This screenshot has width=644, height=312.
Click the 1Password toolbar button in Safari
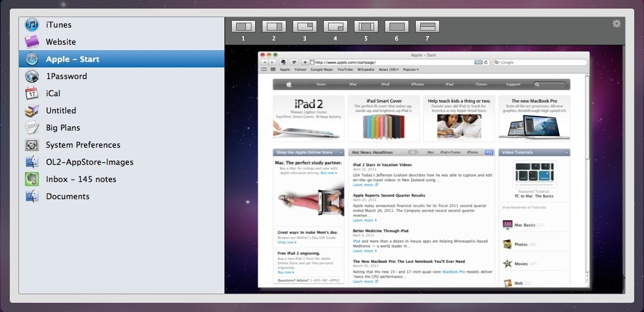[294, 63]
